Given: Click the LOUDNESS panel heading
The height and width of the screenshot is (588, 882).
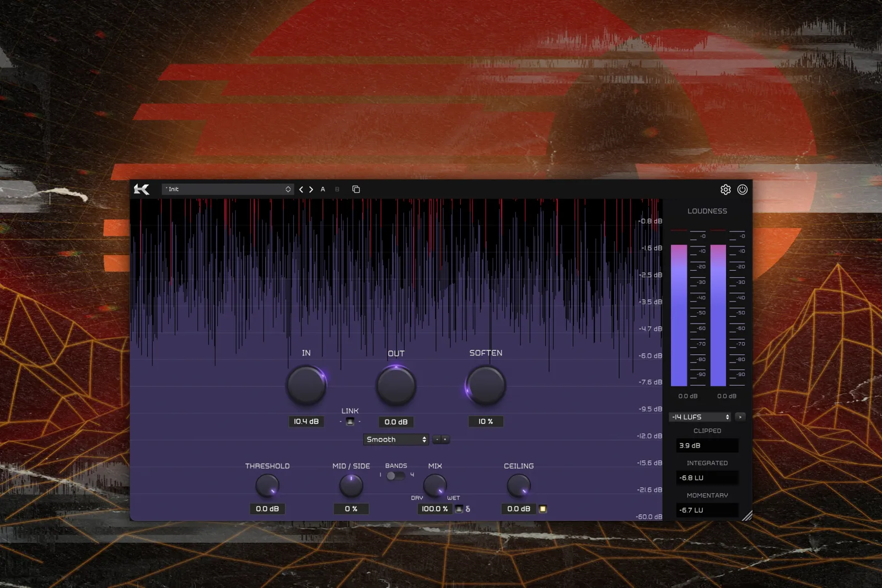Looking at the screenshot, I should [707, 211].
